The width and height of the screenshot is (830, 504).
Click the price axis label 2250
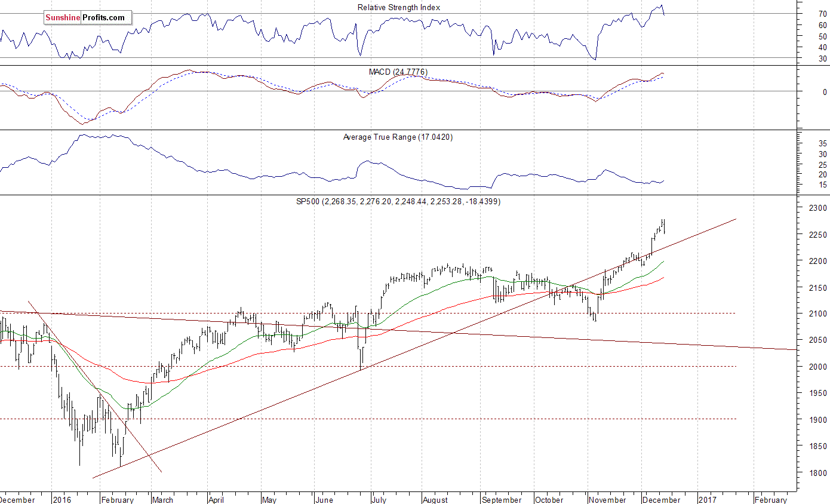point(818,235)
